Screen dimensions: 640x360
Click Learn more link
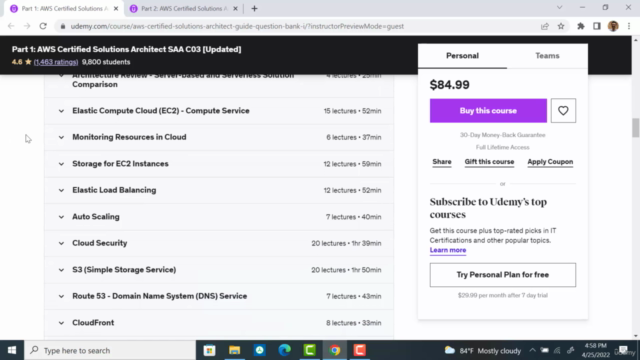tap(448, 250)
